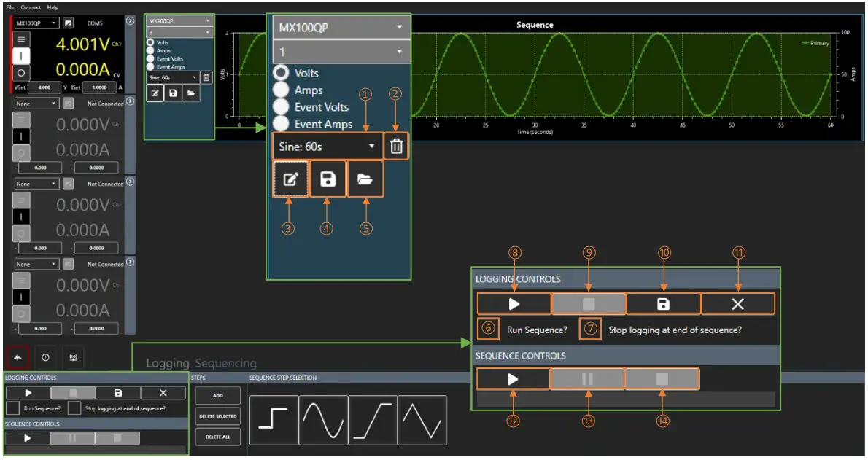Click the edit sequence pencil icon

[290, 179]
